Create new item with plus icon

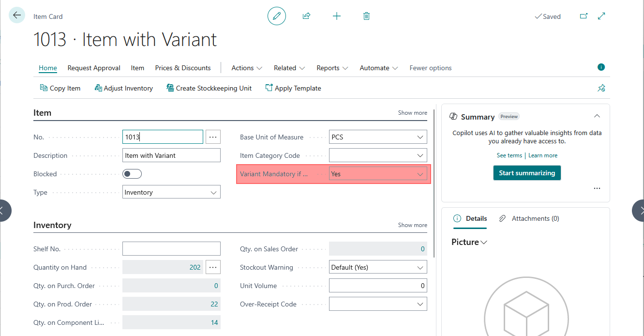click(337, 16)
